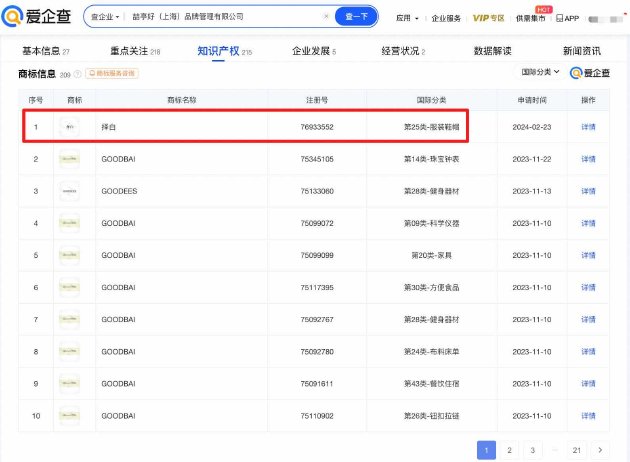Jump to page 21 of trademarks
Screen dimensions: 630x462
coord(577,450)
